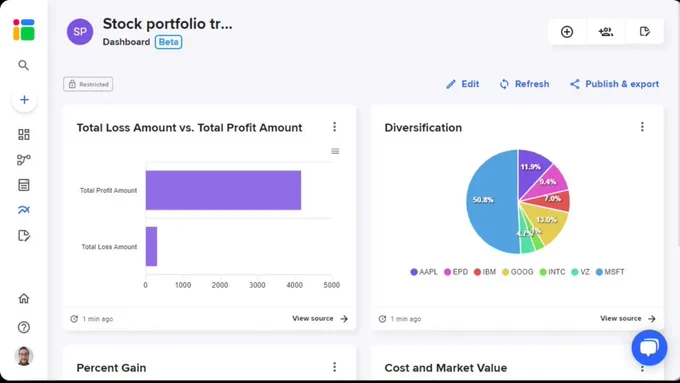Click the Cost and Market Value title

[x=446, y=368]
